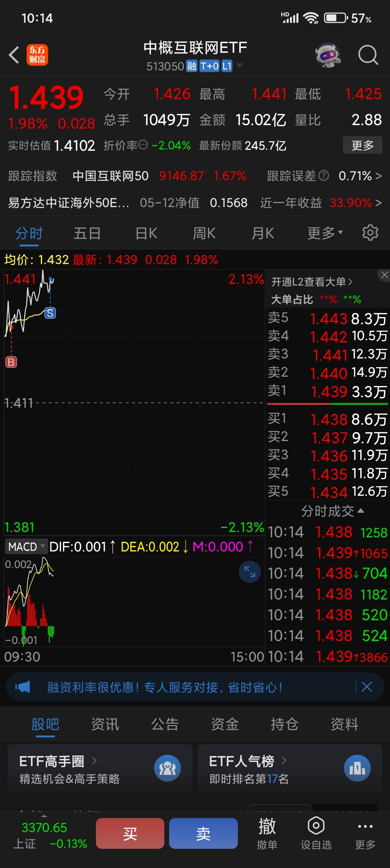Image resolution: width=390 pixels, height=868 pixels.
Task: Open 跟踪误差 0.71% details chevron
Action: (x=378, y=176)
